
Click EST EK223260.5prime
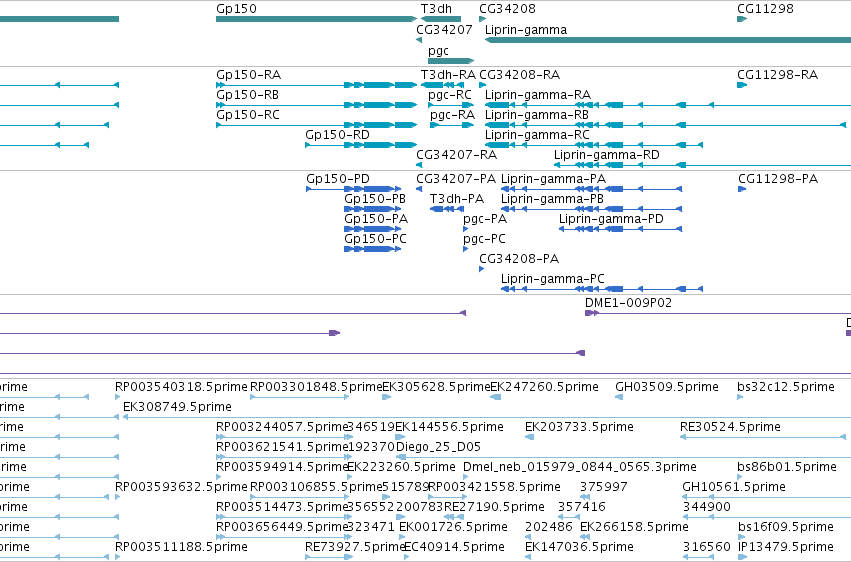coord(401,468)
